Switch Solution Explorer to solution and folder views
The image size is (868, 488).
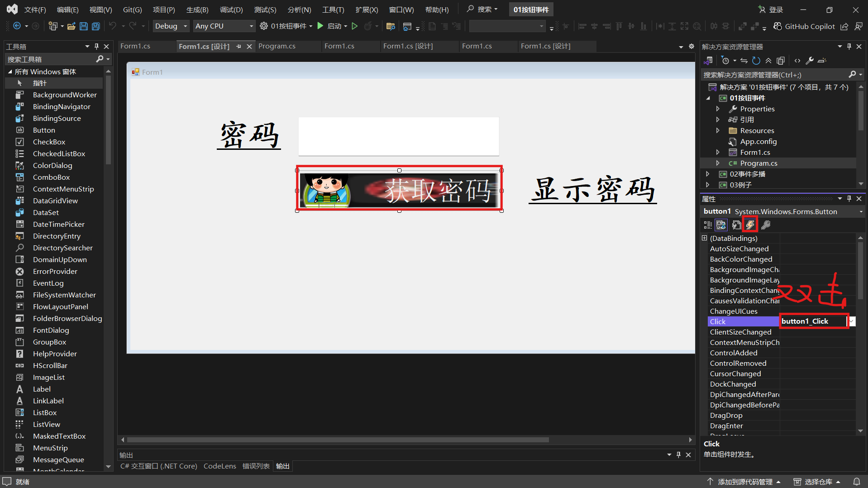(x=709, y=61)
